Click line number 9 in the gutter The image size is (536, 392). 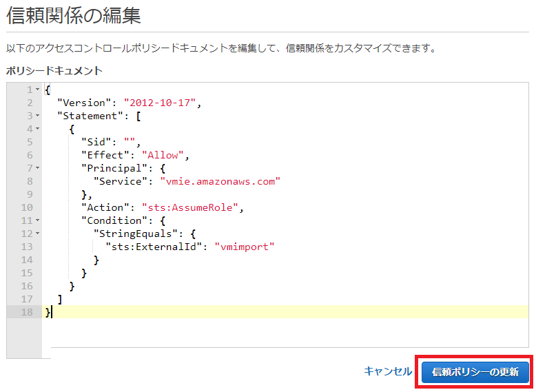30,194
